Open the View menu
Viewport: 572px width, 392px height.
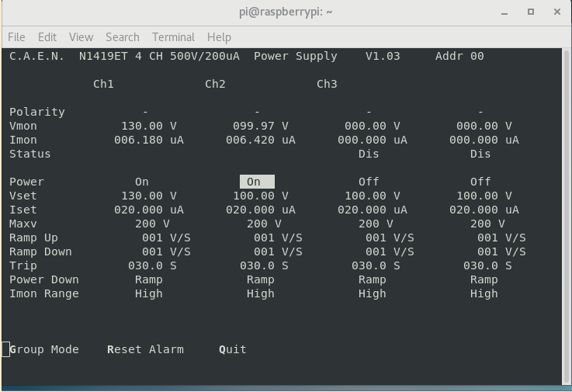[81, 36]
